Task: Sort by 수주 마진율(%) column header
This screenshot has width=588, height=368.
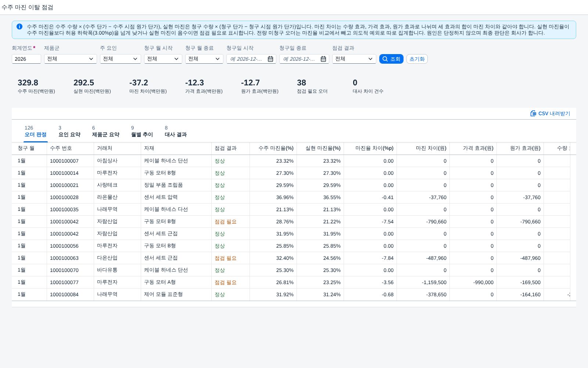Action: pos(273,148)
